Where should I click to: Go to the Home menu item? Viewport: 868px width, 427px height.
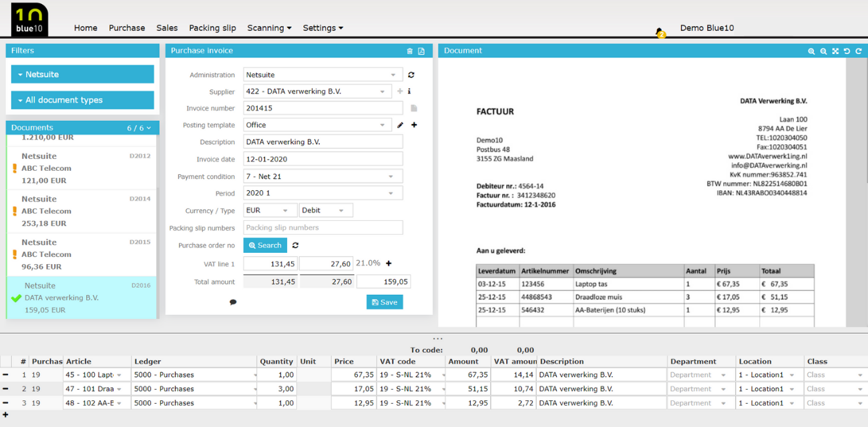(x=85, y=28)
